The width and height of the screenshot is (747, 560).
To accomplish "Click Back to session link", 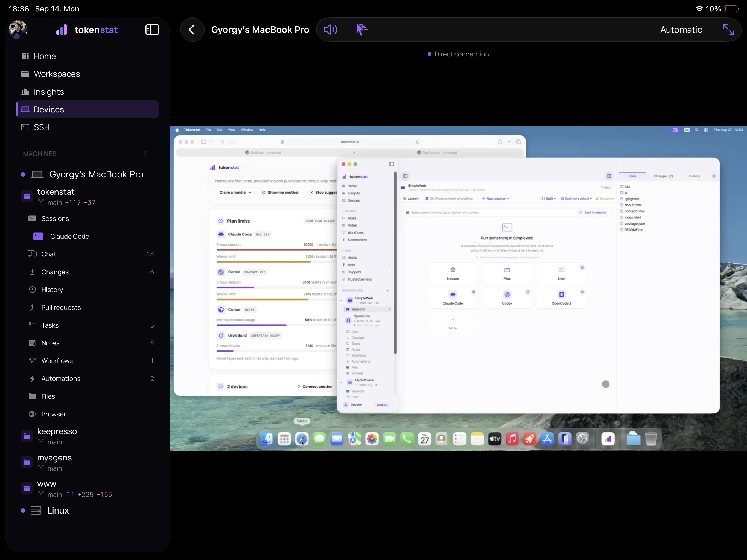I will (x=593, y=212).
